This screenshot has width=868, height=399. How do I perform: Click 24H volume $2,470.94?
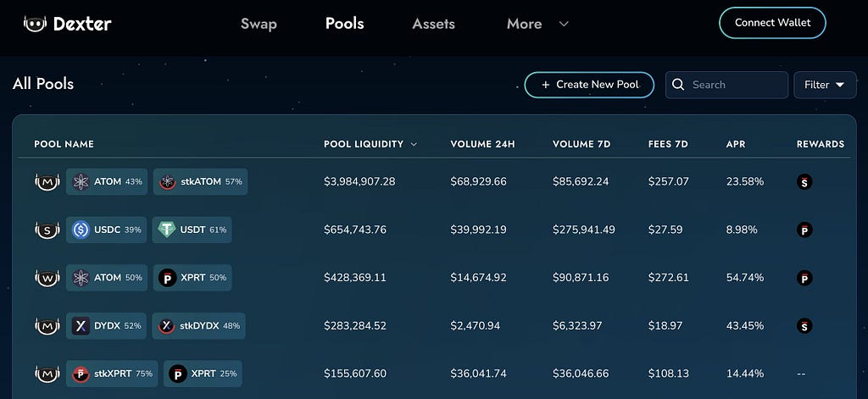475,326
